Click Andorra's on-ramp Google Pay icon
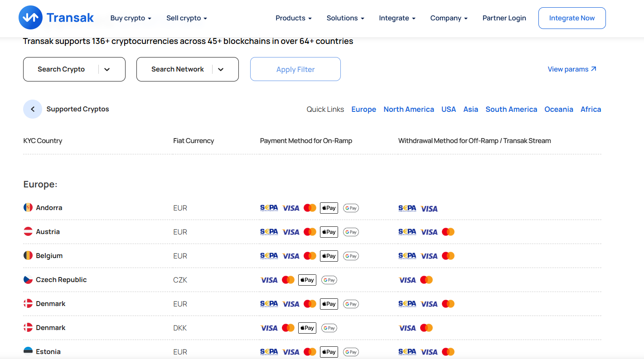The image size is (644, 359). pos(351,208)
